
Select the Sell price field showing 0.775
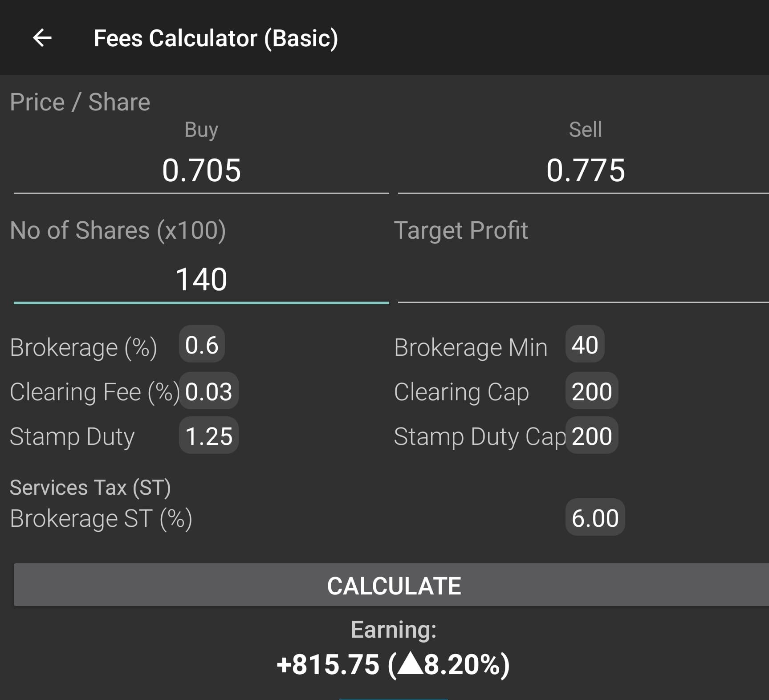585,171
